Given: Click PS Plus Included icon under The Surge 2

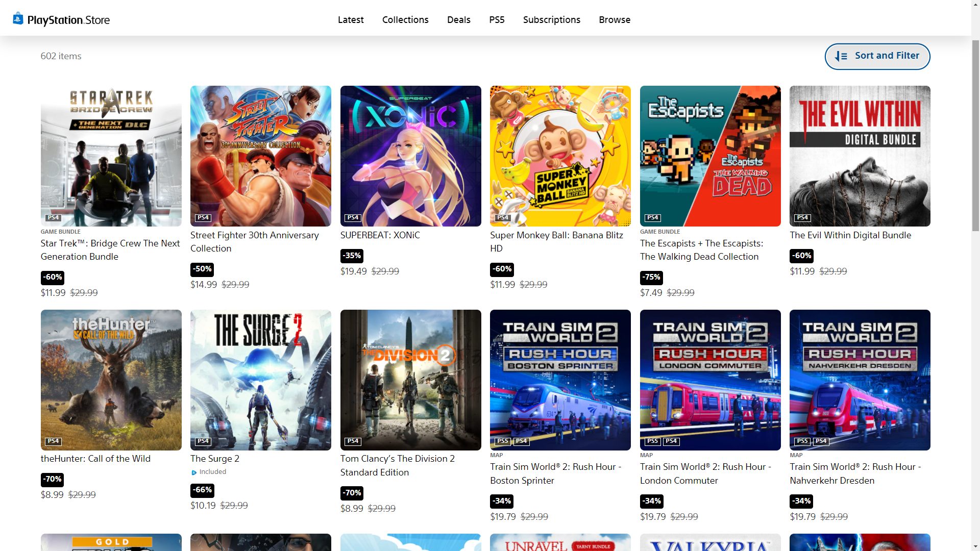Looking at the screenshot, I should pyautogui.click(x=194, y=472).
